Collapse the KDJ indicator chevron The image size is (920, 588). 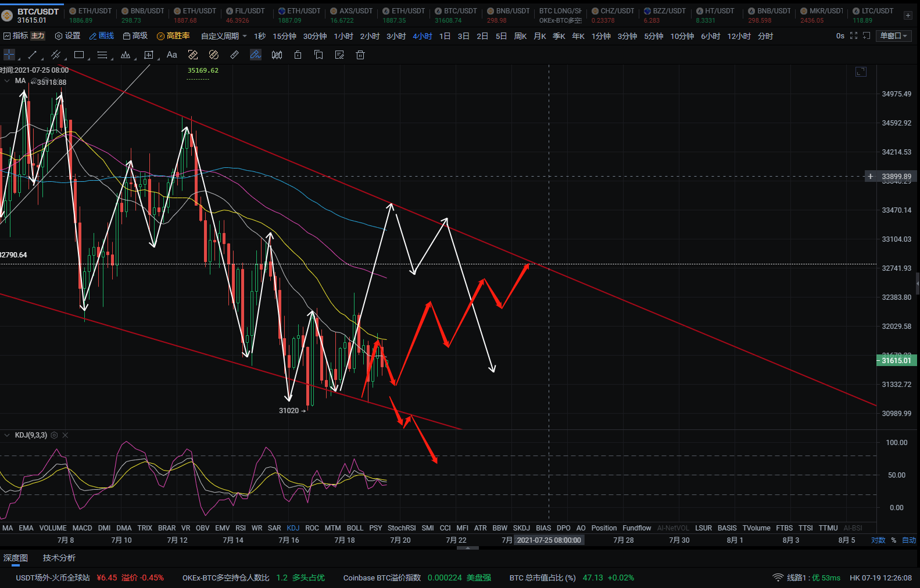click(x=7, y=435)
